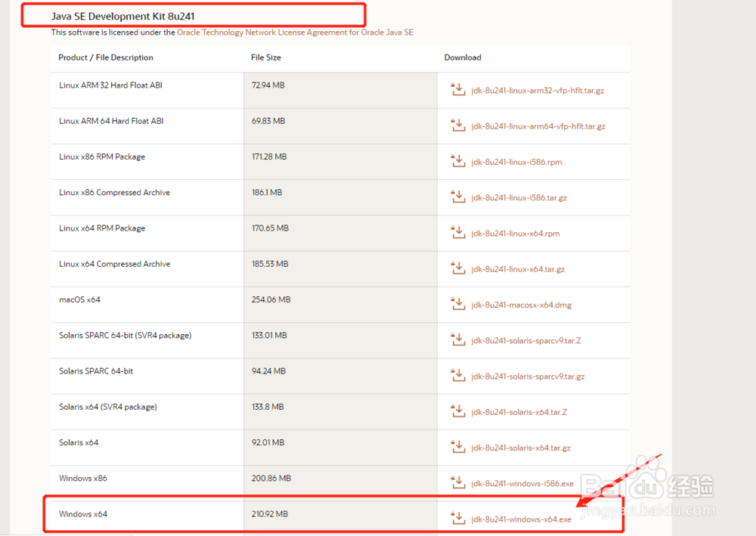
Task: Click the 92.01 MB file size cell
Action: 340,447
